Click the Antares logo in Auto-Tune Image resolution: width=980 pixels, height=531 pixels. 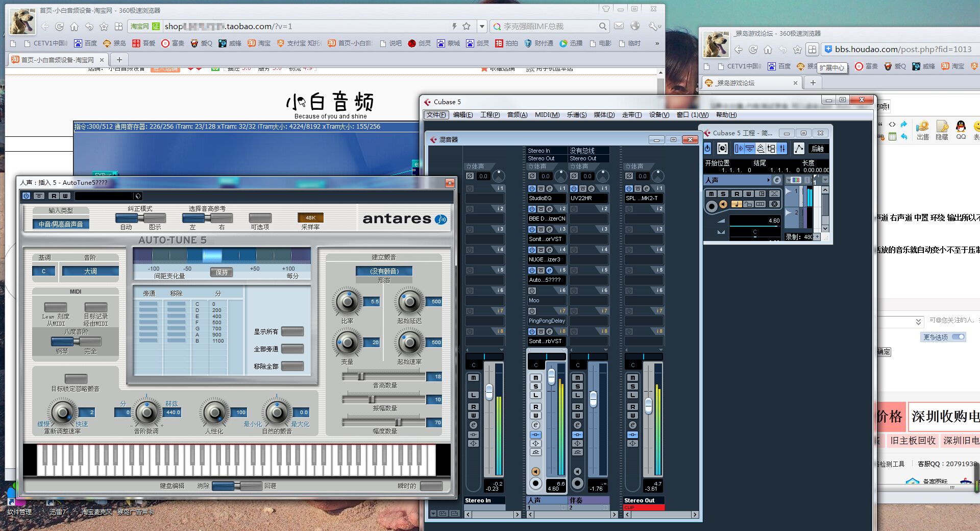[405, 219]
